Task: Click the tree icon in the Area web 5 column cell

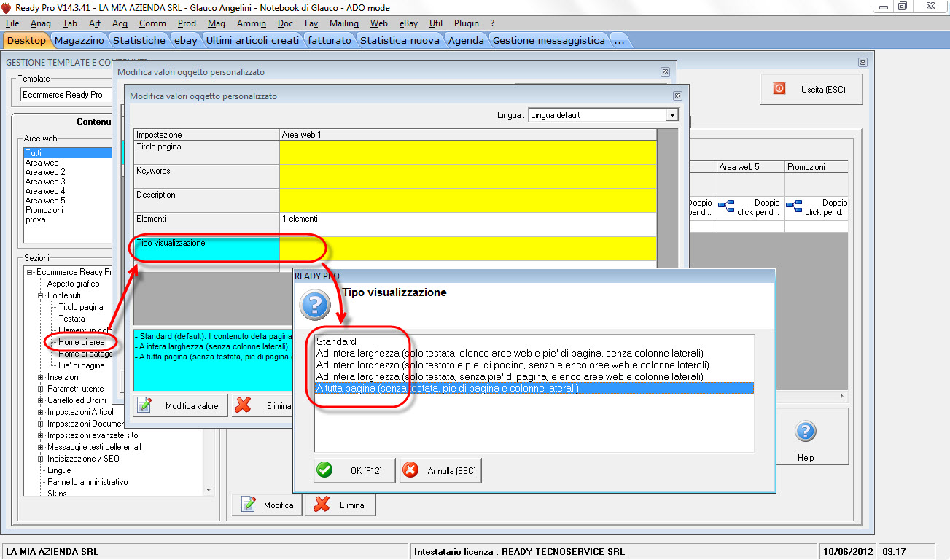Action: tap(726, 207)
